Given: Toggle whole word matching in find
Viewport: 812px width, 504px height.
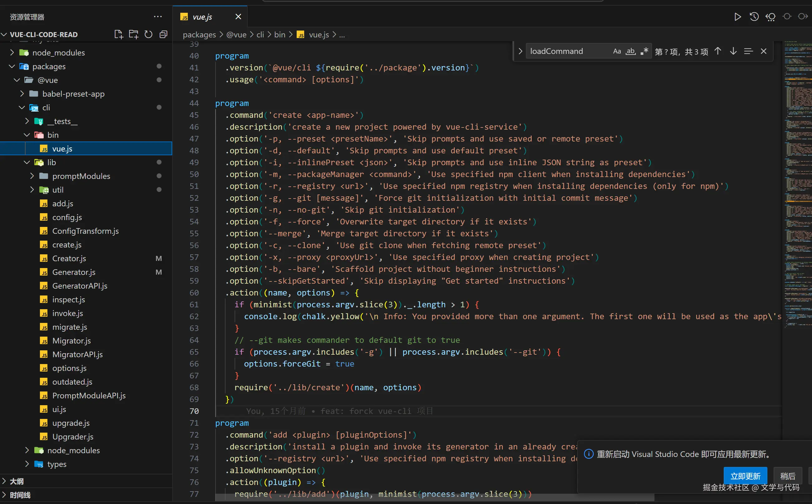Looking at the screenshot, I should [x=630, y=51].
